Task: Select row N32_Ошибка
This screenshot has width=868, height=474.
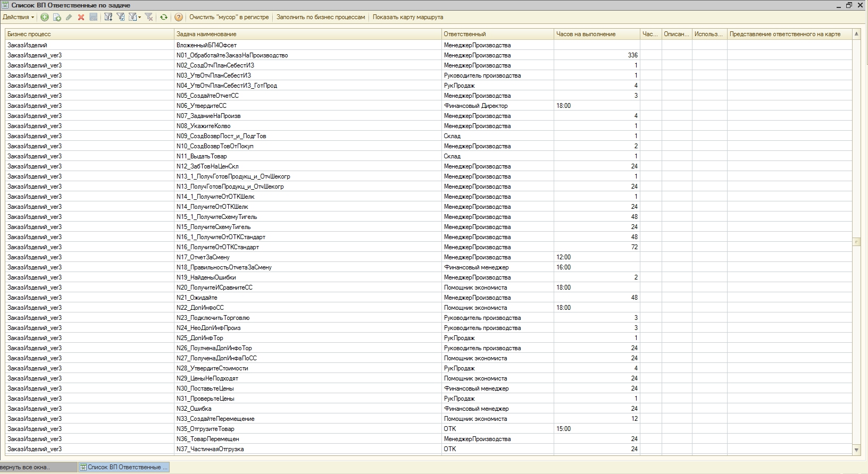Action: click(x=429, y=409)
